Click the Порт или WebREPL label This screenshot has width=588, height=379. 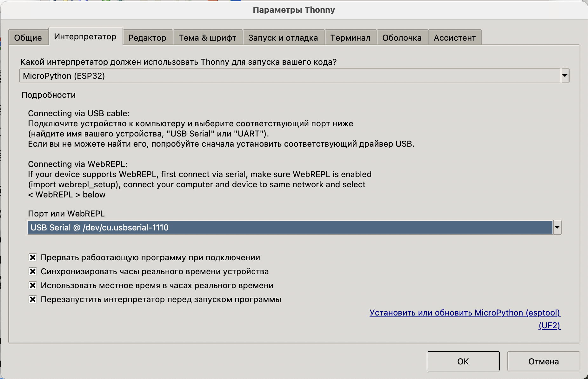(66, 214)
